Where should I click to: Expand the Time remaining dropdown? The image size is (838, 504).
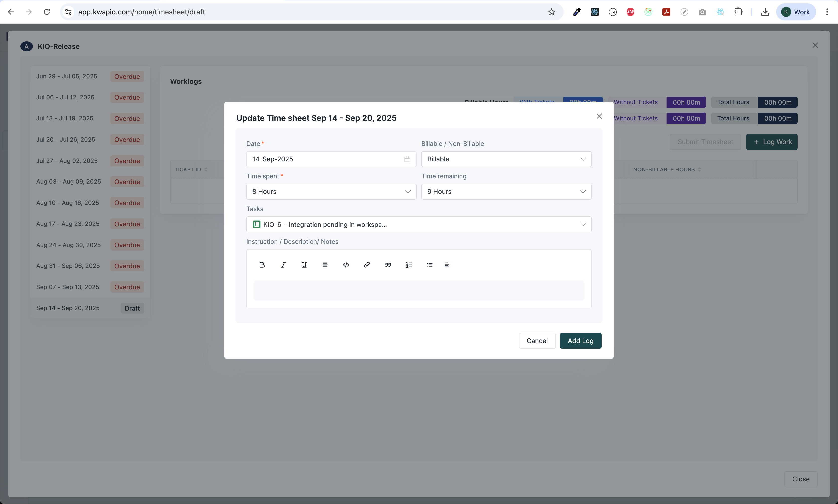506,191
